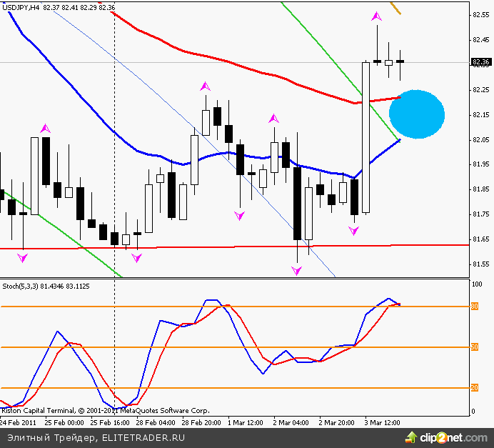The image size is (494, 448).
Task: Click the stochastic level 50 label
Action: pyautogui.click(x=473, y=347)
